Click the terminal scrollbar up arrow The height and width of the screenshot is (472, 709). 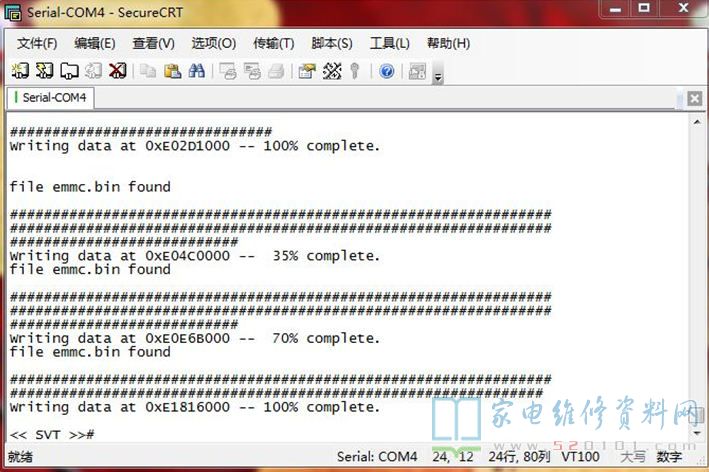(694, 120)
